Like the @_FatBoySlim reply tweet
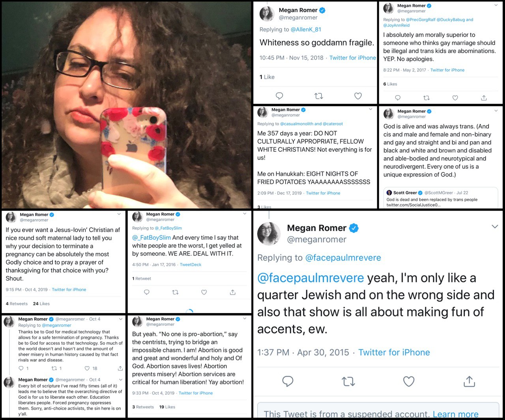The image size is (505, 420). (204, 292)
